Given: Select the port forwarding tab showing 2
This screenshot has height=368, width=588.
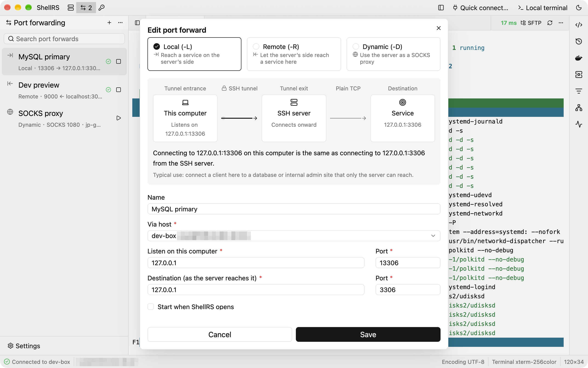Looking at the screenshot, I should point(86,8).
